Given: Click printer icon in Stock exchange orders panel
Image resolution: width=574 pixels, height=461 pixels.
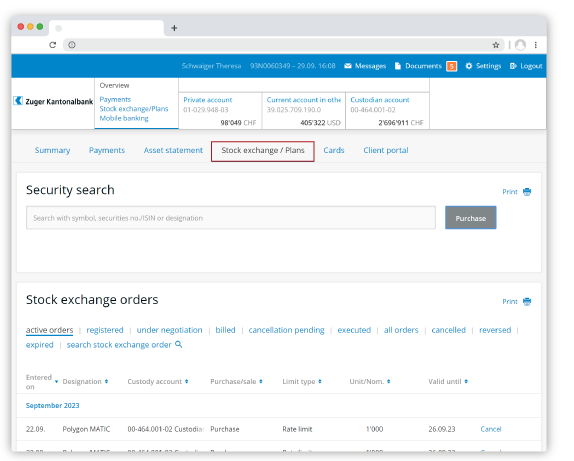Looking at the screenshot, I should [527, 301].
